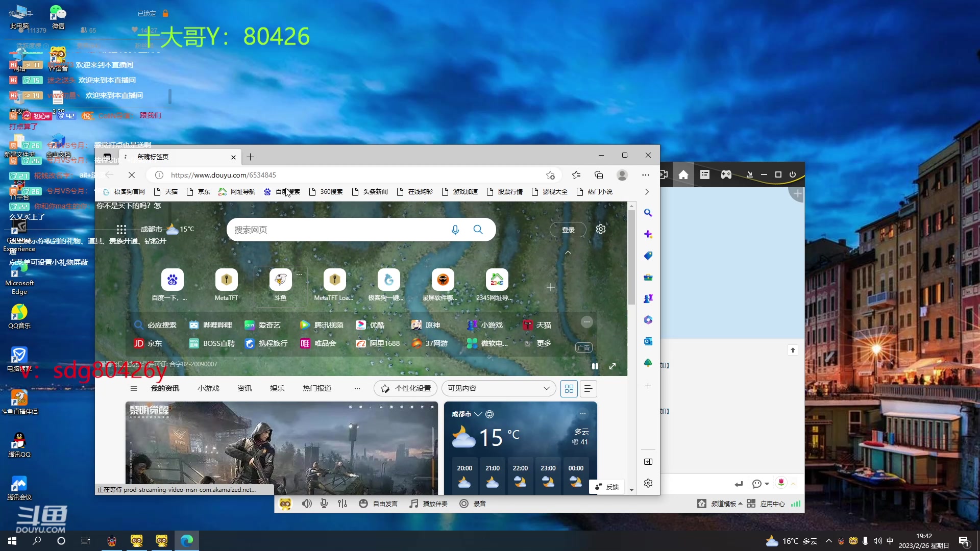Expand the bookmarks bar overflow chevron
980x551 pixels.
click(647, 192)
